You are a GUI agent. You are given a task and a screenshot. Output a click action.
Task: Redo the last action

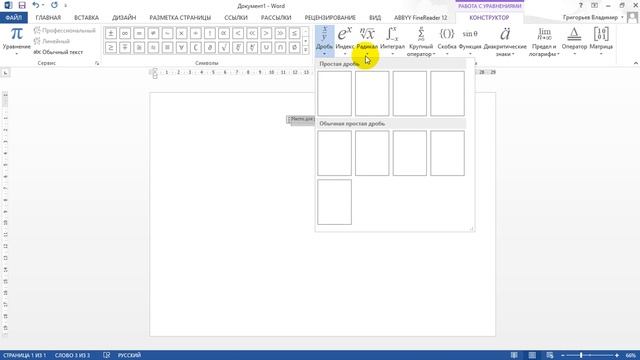[54, 5]
